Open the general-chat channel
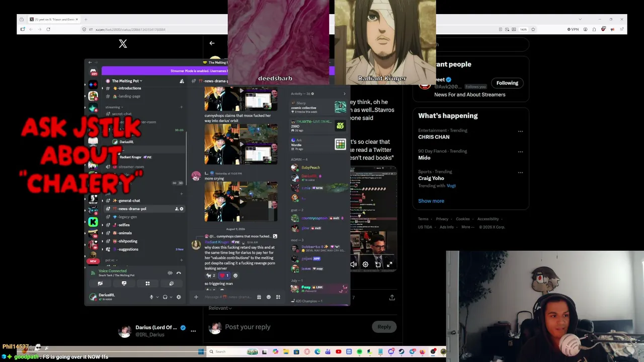This screenshot has width=644, height=362. (x=145, y=201)
